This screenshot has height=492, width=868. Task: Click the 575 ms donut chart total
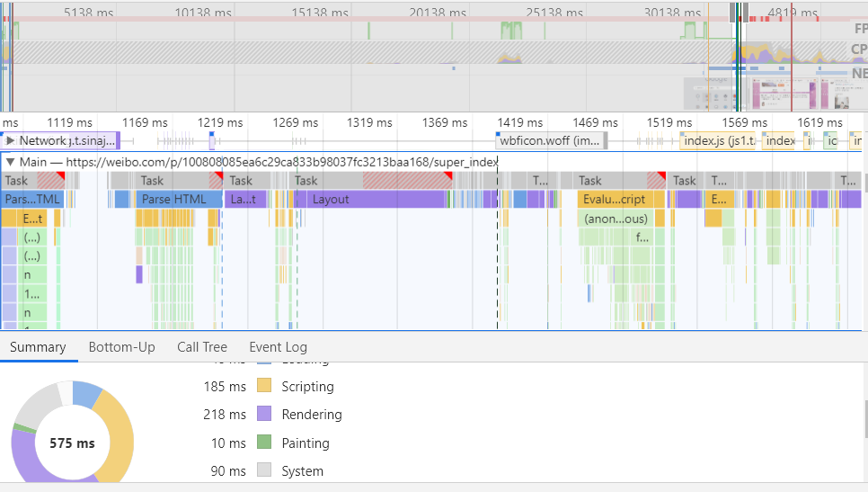click(x=72, y=443)
